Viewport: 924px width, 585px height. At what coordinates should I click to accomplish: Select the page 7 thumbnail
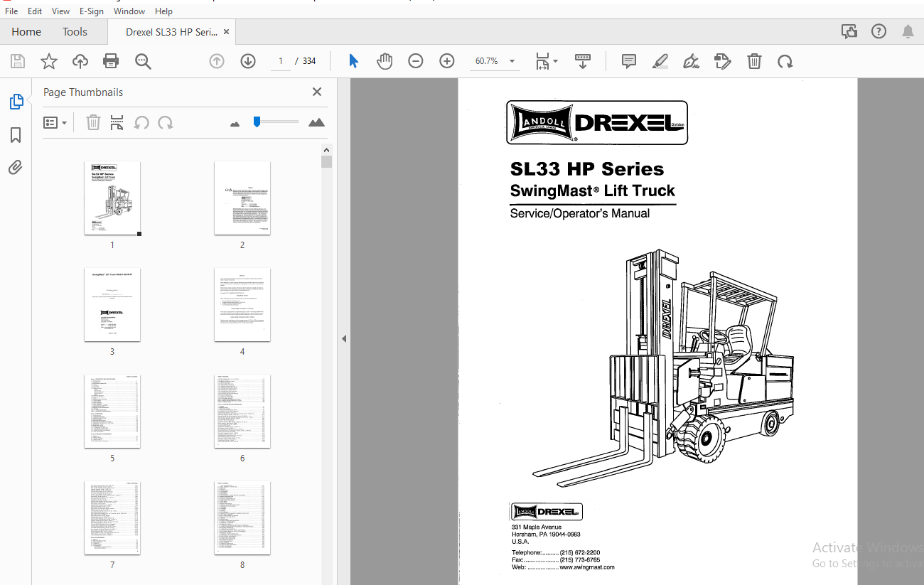click(x=112, y=518)
